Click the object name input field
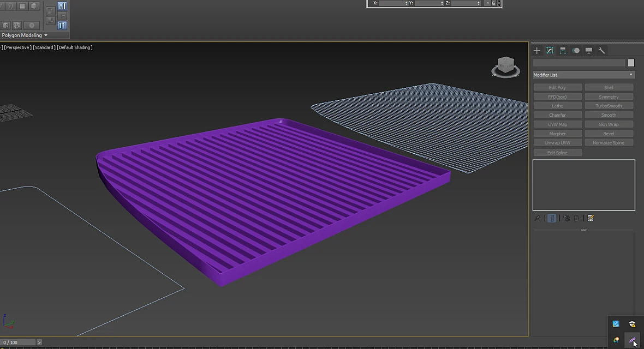The height and width of the screenshot is (349, 644). pos(579,63)
